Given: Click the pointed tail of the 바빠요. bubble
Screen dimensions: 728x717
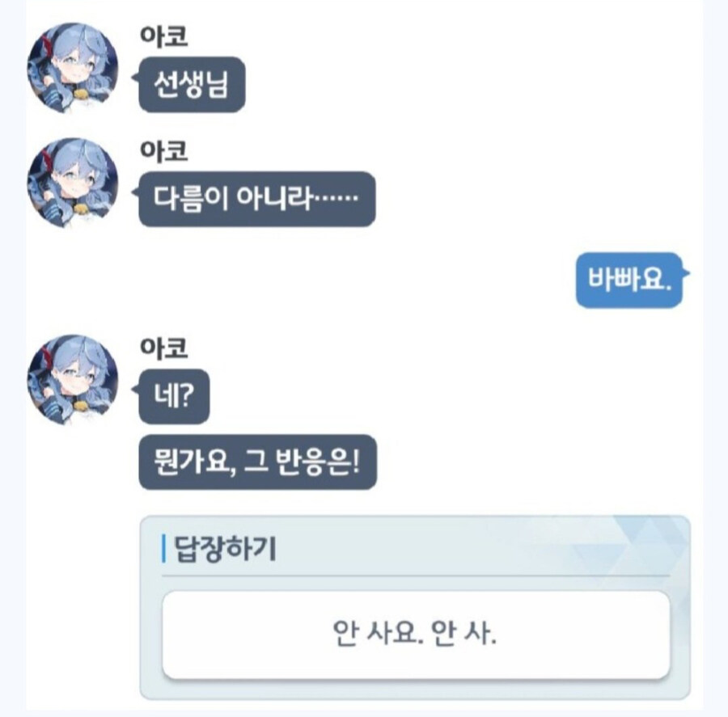Looking at the screenshot, I should [x=686, y=273].
